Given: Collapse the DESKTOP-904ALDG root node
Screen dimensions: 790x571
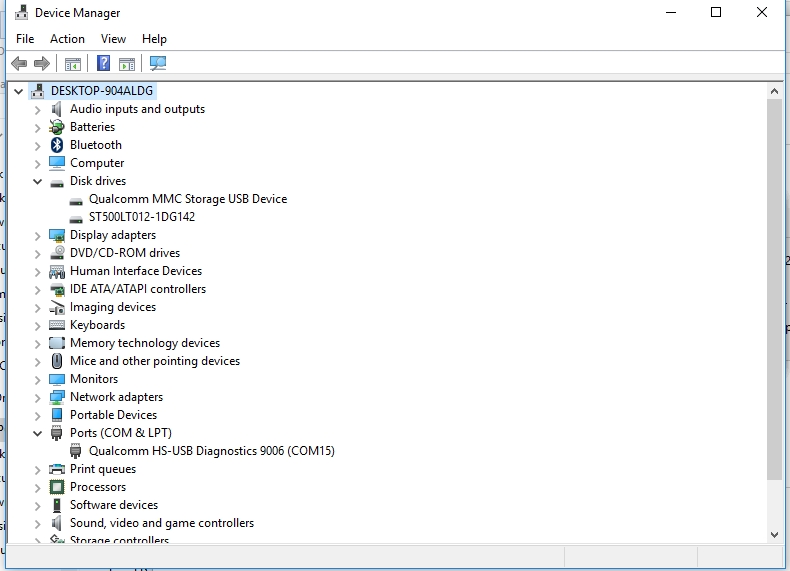Looking at the screenshot, I should tap(19, 91).
